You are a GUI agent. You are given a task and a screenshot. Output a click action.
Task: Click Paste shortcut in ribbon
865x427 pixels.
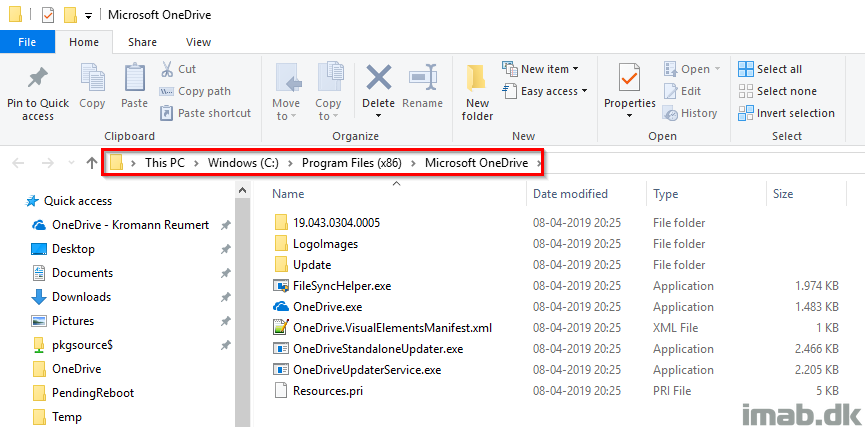point(205,113)
